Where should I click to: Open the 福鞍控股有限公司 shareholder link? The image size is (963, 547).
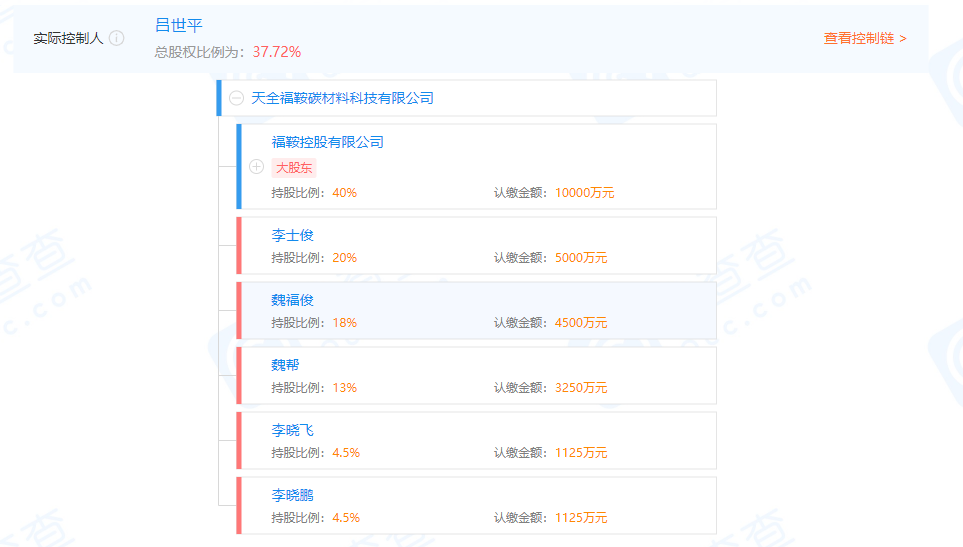327,142
